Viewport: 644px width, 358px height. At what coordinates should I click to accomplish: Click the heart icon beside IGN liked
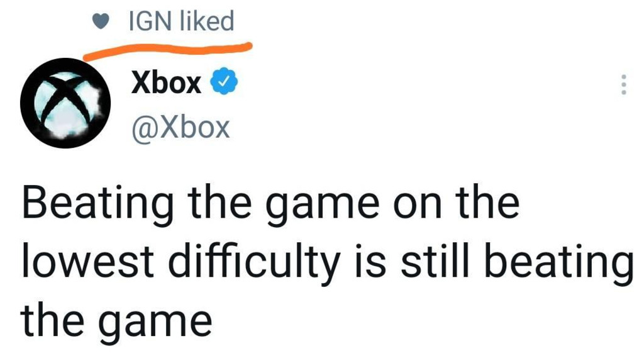click(99, 23)
